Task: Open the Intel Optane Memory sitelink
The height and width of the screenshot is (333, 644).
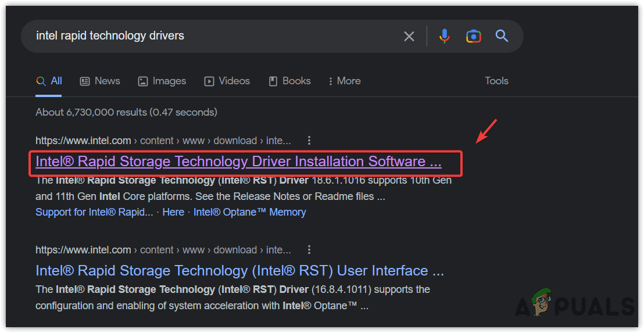Action: click(249, 212)
